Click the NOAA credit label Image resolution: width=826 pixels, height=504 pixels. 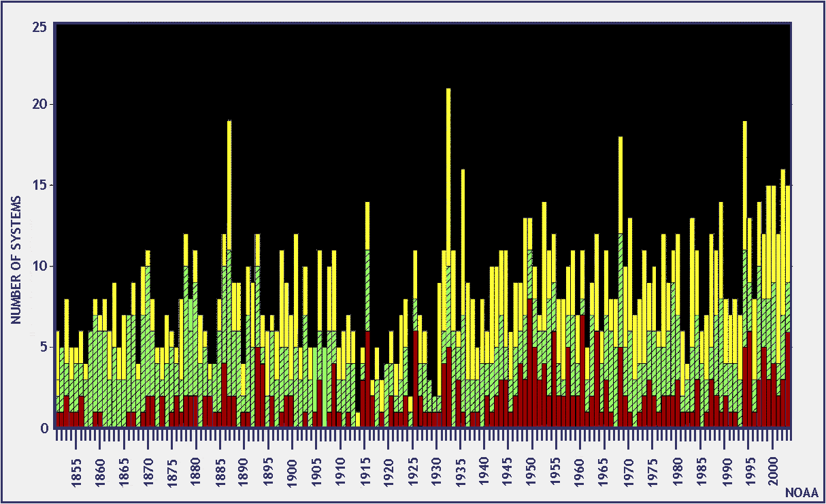click(x=800, y=492)
